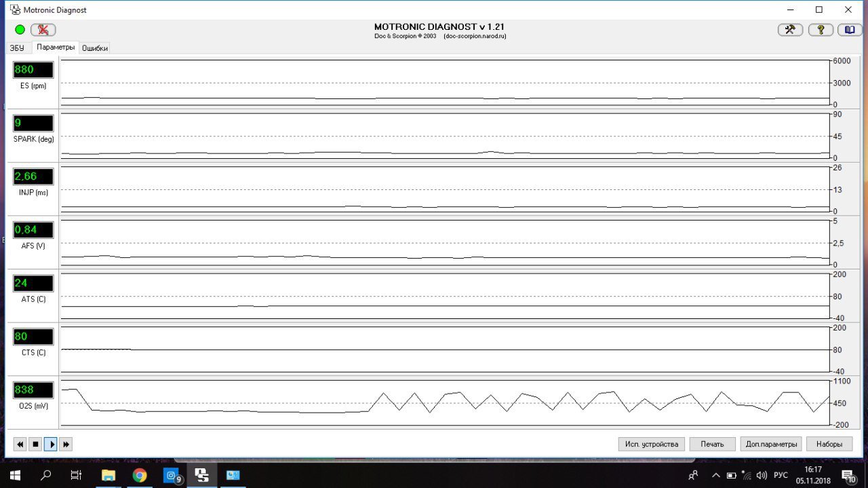Click the MOTRONIC DIAGNOST v 1.21 title text

click(x=439, y=26)
